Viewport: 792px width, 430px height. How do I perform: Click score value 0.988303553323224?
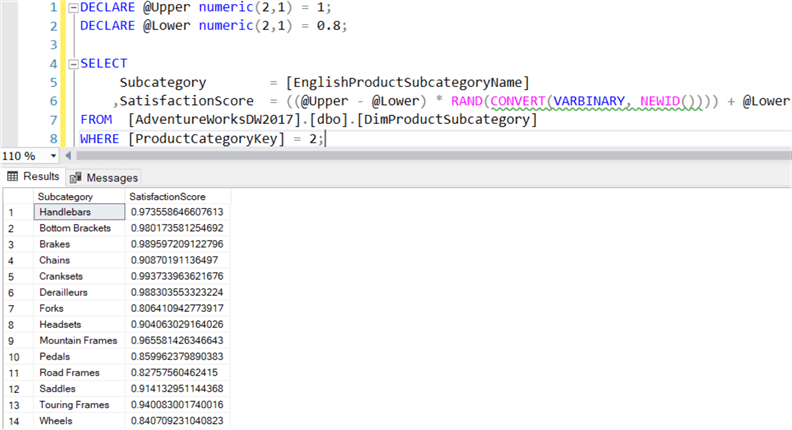tap(177, 292)
